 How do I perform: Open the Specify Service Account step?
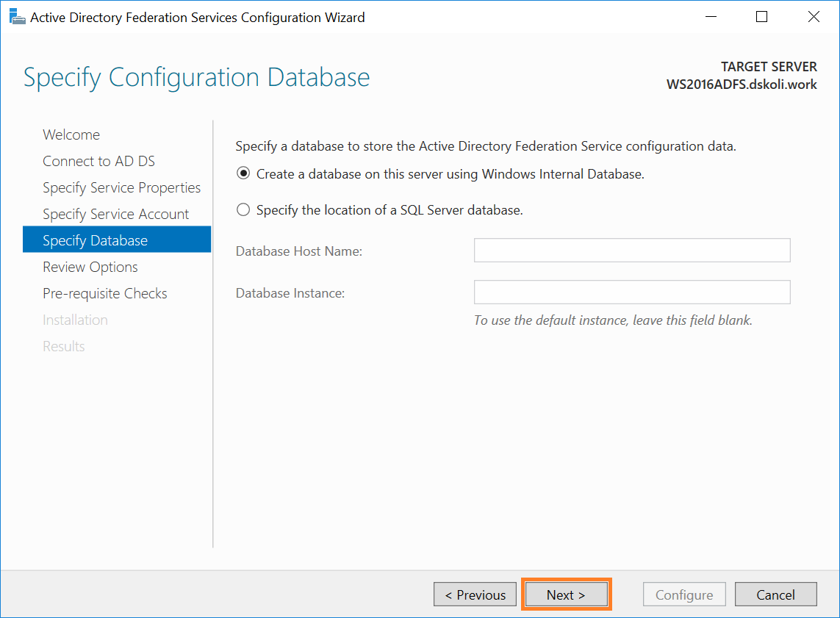(115, 215)
